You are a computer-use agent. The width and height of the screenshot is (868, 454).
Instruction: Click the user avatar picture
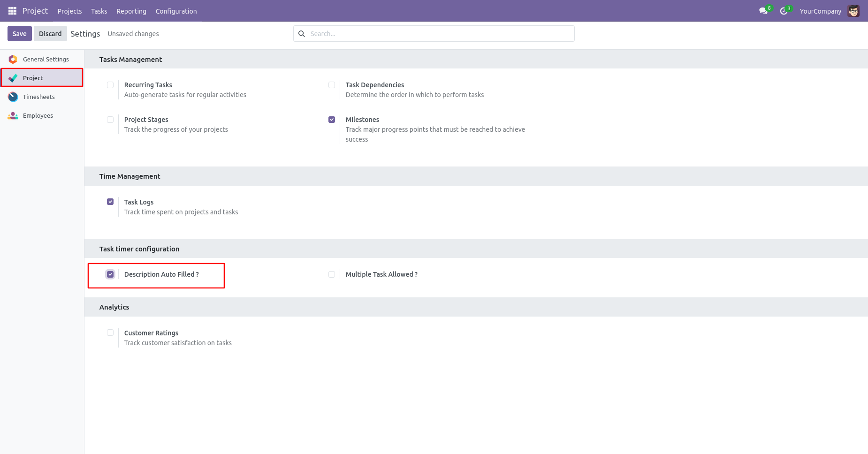click(x=853, y=11)
